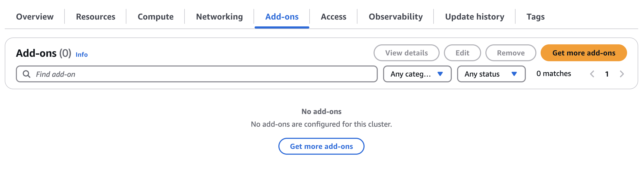Image resolution: width=644 pixels, height=189 pixels.
Task: Click the outlined Get more add-ons button
Action: 321,147
